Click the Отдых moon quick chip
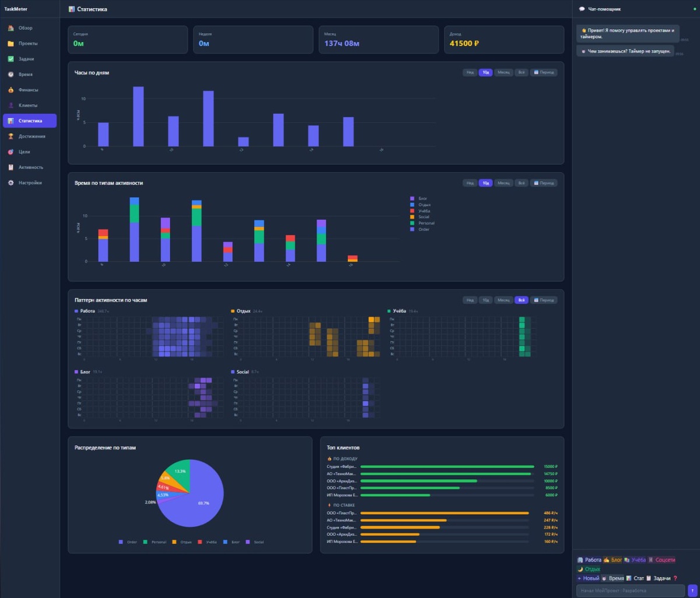Image resolution: width=700 pixels, height=598 pixels. click(x=589, y=569)
